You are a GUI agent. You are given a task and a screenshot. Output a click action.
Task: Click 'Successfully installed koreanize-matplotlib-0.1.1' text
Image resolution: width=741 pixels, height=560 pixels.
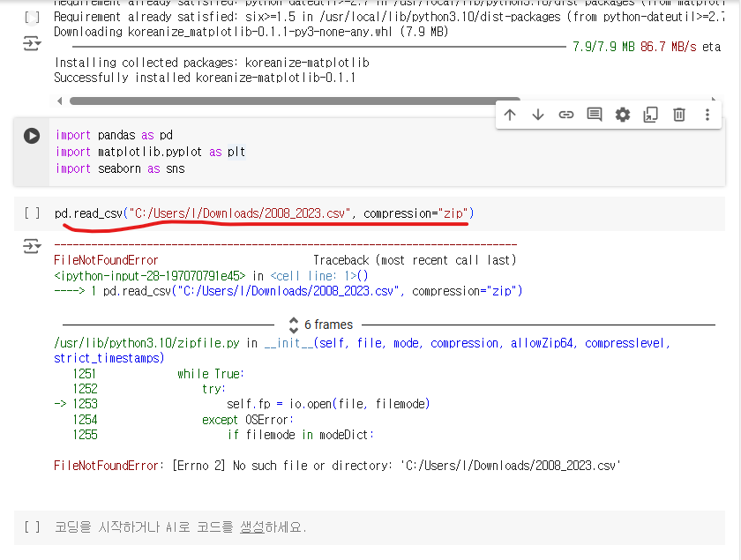(x=205, y=78)
